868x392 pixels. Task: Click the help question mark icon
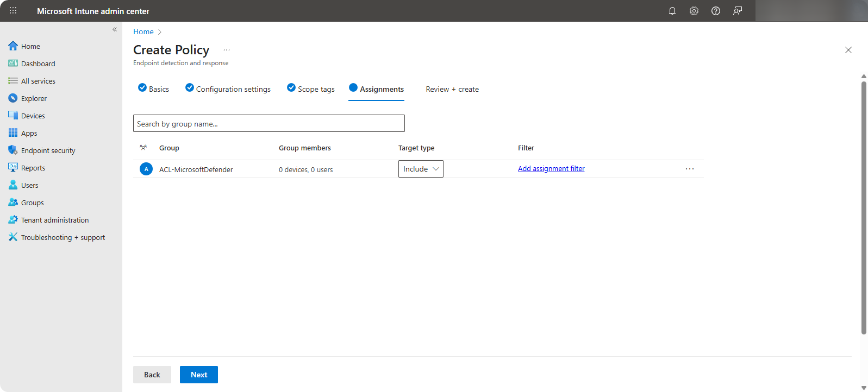716,11
